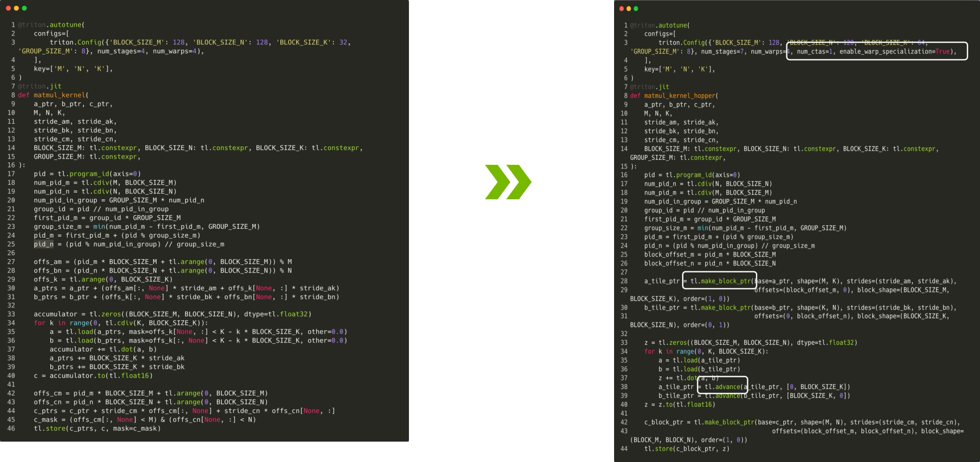This screenshot has height=462, width=980.
Task: Maximize the right code window with green dot
Action: click(x=636, y=9)
